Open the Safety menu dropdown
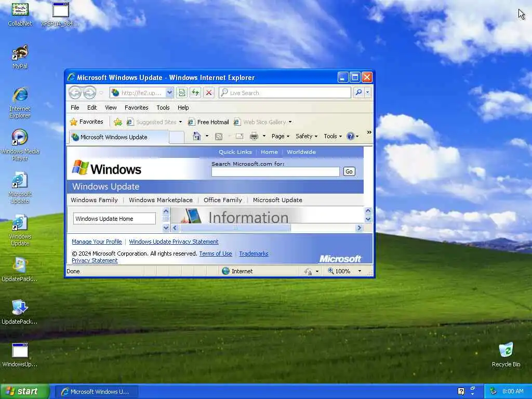 (307, 137)
